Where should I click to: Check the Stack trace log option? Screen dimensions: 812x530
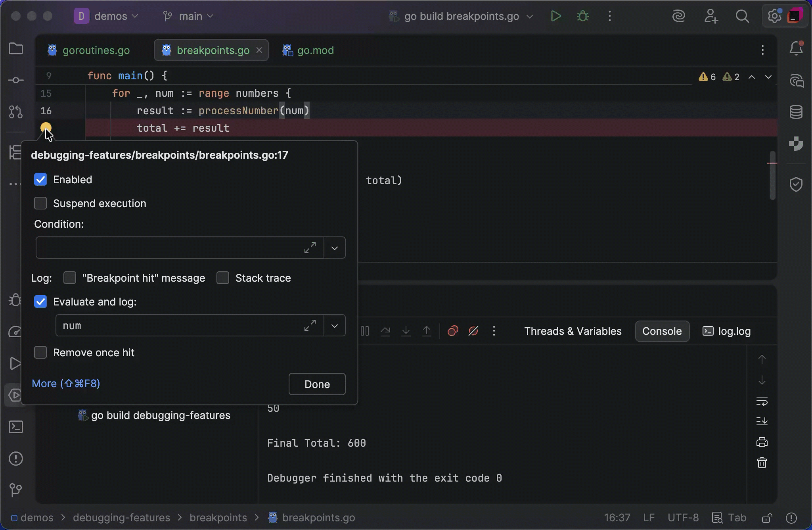[223, 278]
